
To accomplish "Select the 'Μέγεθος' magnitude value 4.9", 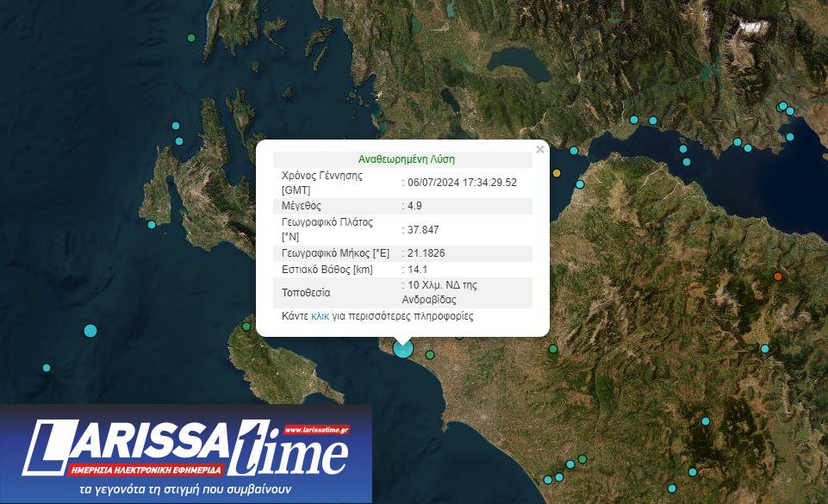I will click(x=413, y=206).
